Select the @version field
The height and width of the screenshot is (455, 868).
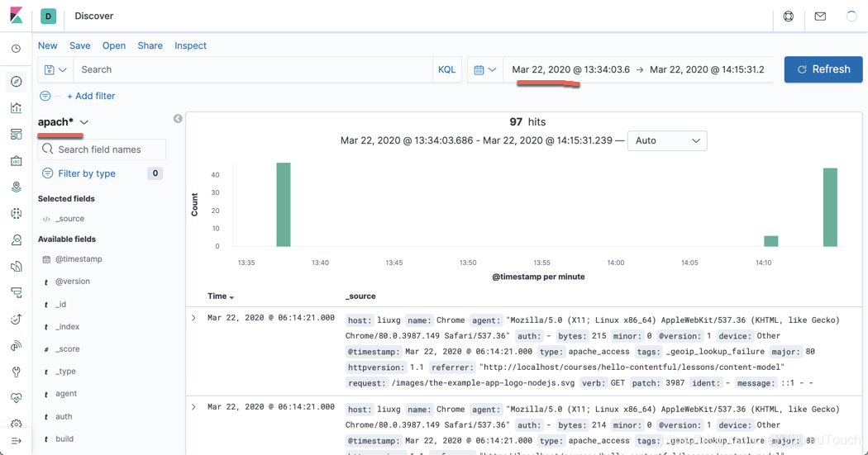click(x=73, y=282)
